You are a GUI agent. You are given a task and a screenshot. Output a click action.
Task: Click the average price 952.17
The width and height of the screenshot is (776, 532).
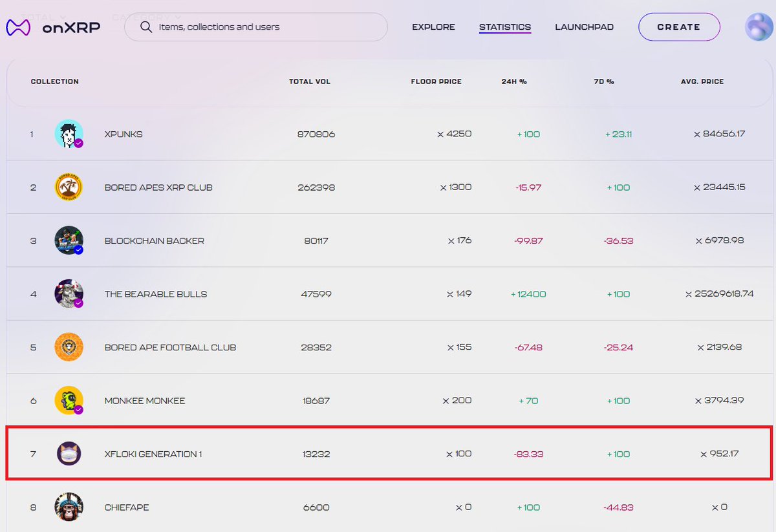720,454
